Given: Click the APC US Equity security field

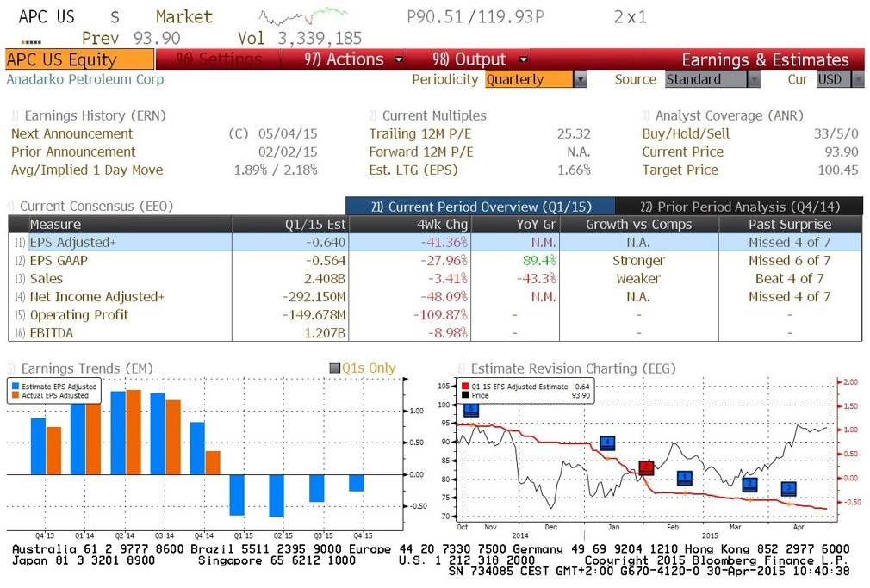Looking at the screenshot, I should (80, 59).
